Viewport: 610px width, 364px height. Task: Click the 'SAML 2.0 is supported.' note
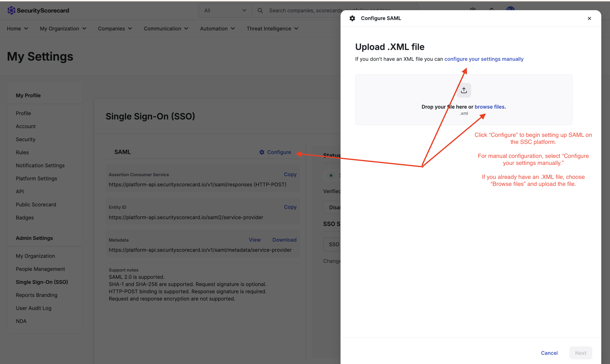(136, 277)
